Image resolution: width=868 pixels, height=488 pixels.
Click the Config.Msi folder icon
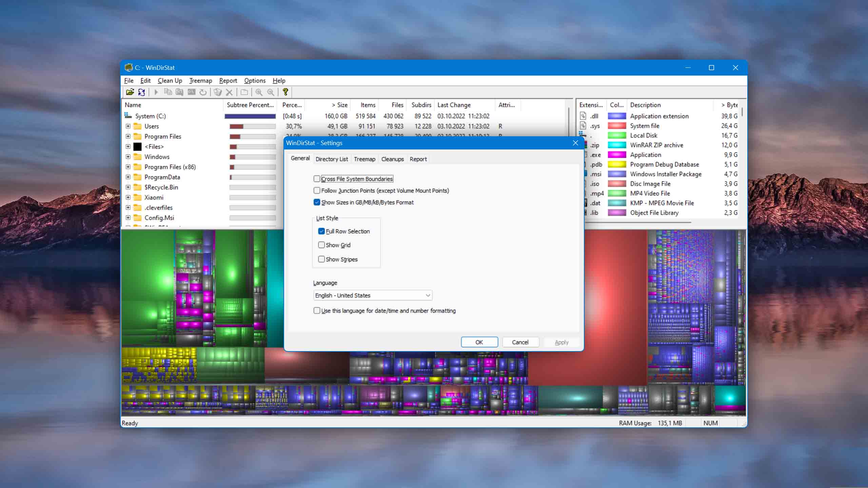pyautogui.click(x=137, y=218)
